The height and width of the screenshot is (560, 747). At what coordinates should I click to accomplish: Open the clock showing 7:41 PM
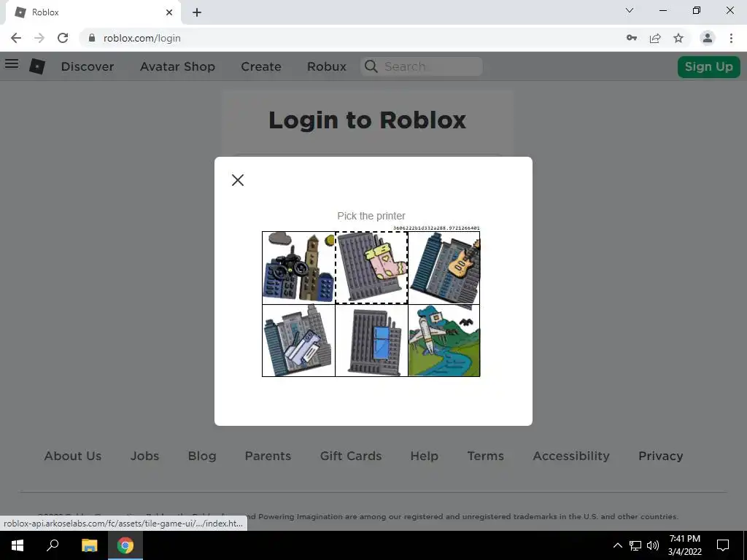(x=685, y=545)
